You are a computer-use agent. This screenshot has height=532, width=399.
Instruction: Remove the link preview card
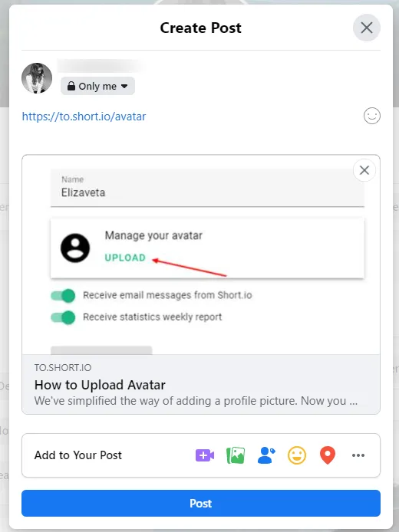[364, 170]
